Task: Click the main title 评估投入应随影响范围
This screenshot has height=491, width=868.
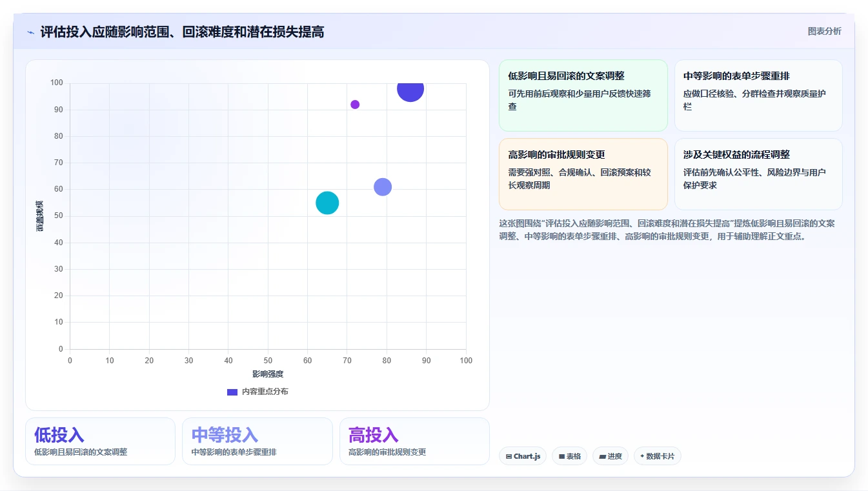Action: (x=182, y=32)
